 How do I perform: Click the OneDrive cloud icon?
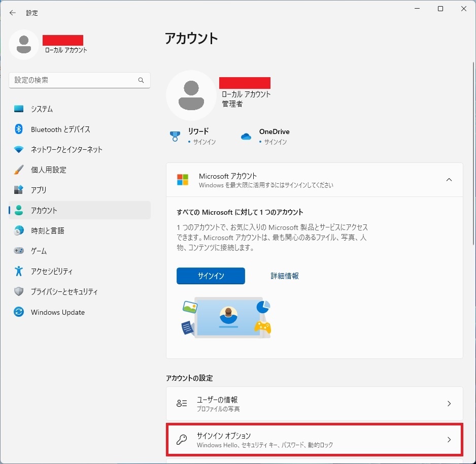tap(246, 137)
